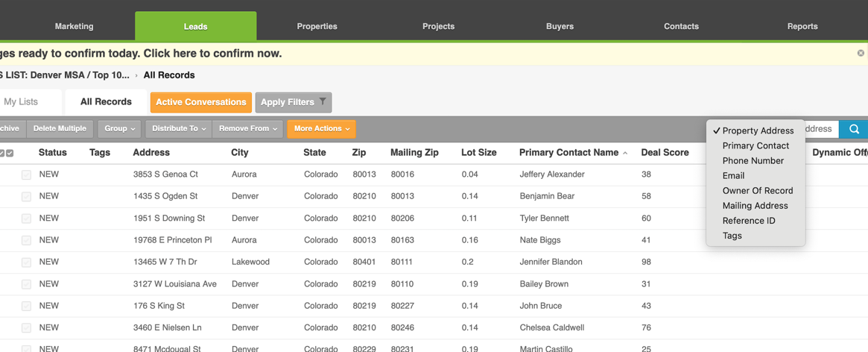The image size is (868, 352).
Task: Check the row for 1435 S Ogden St
Action: pos(26,196)
